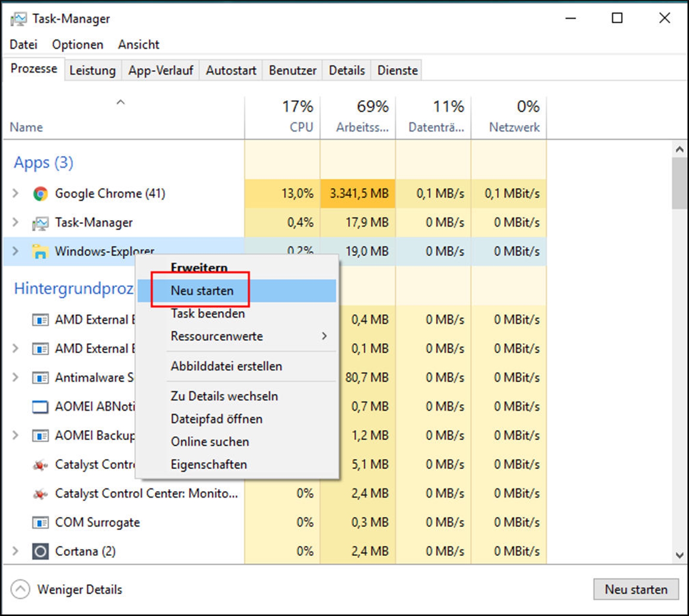The width and height of the screenshot is (689, 616).
Task: Click the Cortana process icon
Action: (x=40, y=551)
